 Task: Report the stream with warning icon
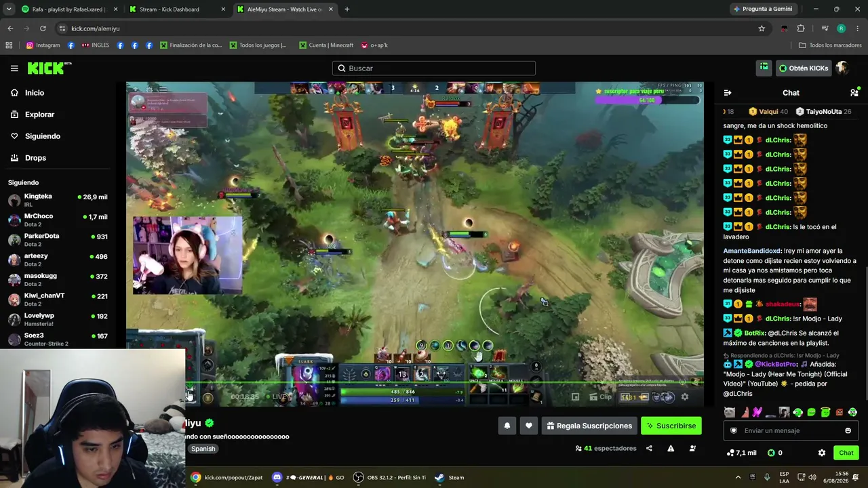(671, 448)
